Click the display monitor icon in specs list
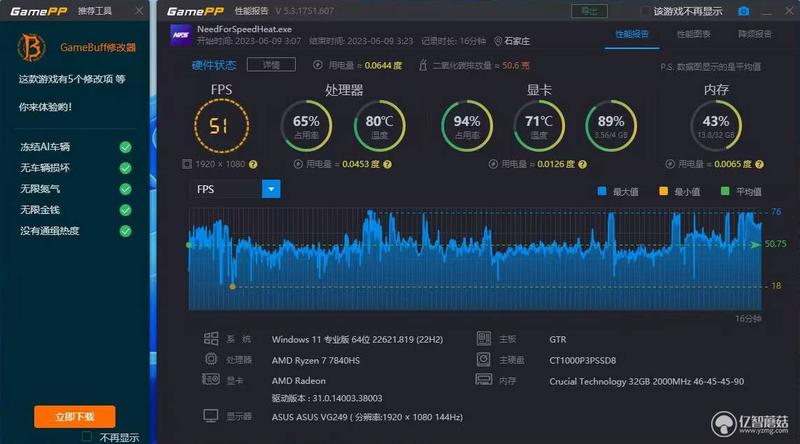 click(211, 416)
